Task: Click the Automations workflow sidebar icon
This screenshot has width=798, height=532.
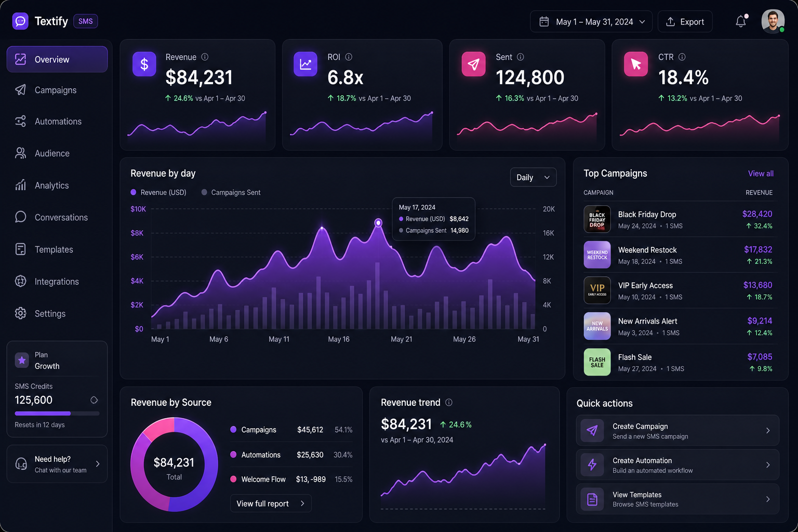Action: (20, 122)
